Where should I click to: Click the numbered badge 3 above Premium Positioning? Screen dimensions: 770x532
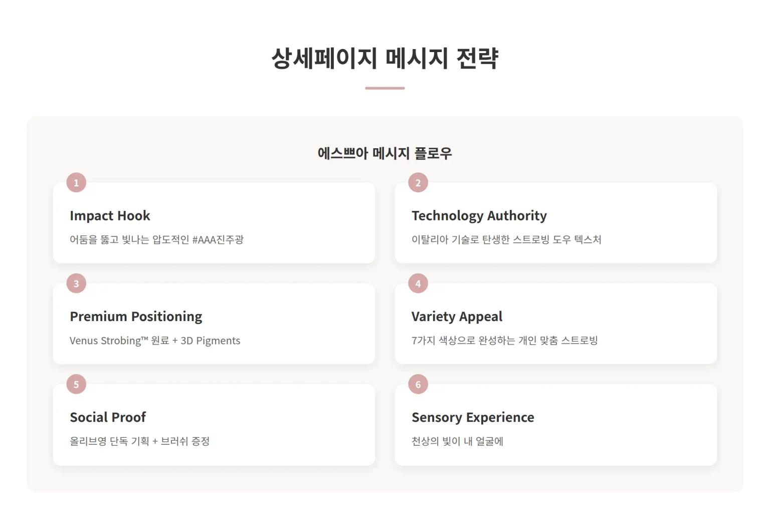point(76,283)
